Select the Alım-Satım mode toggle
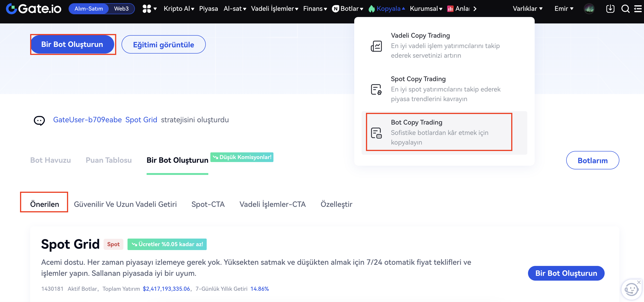 (x=89, y=9)
